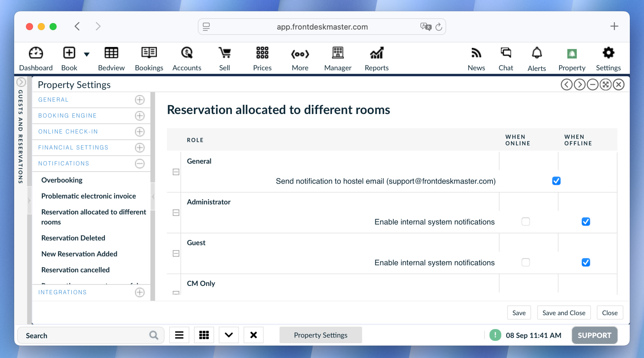Enable Administrator notifications when online
This screenshot has width=644, height=358.
tap(525, 222)
